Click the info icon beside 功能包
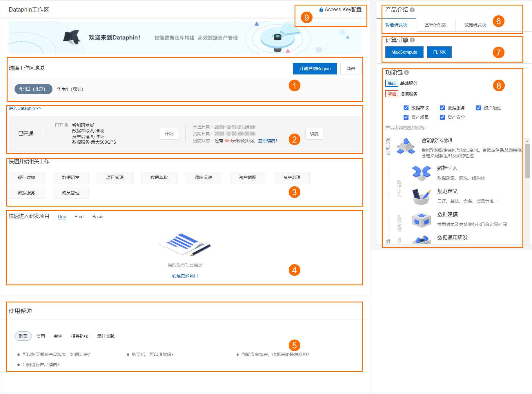The image size is (532, 394). tap(406, 72)
